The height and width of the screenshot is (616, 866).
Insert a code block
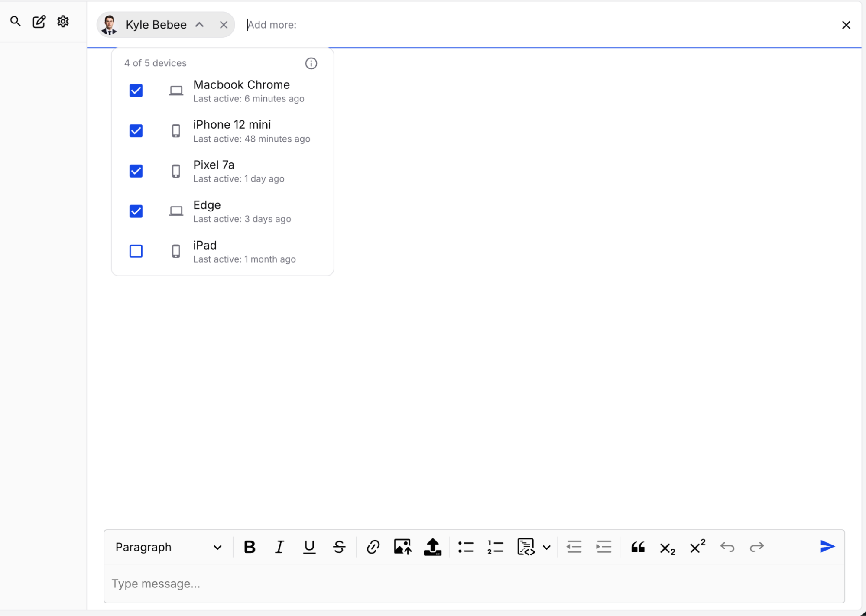click(526, 547)
